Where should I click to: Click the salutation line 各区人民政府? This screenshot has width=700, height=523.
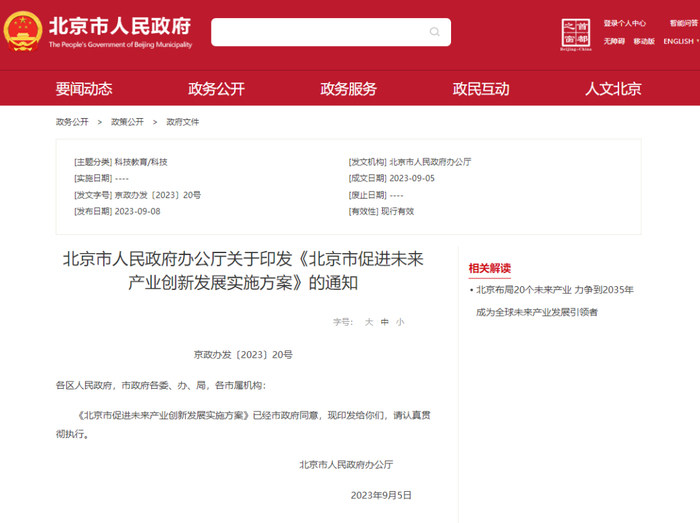[x=161, y=385]
